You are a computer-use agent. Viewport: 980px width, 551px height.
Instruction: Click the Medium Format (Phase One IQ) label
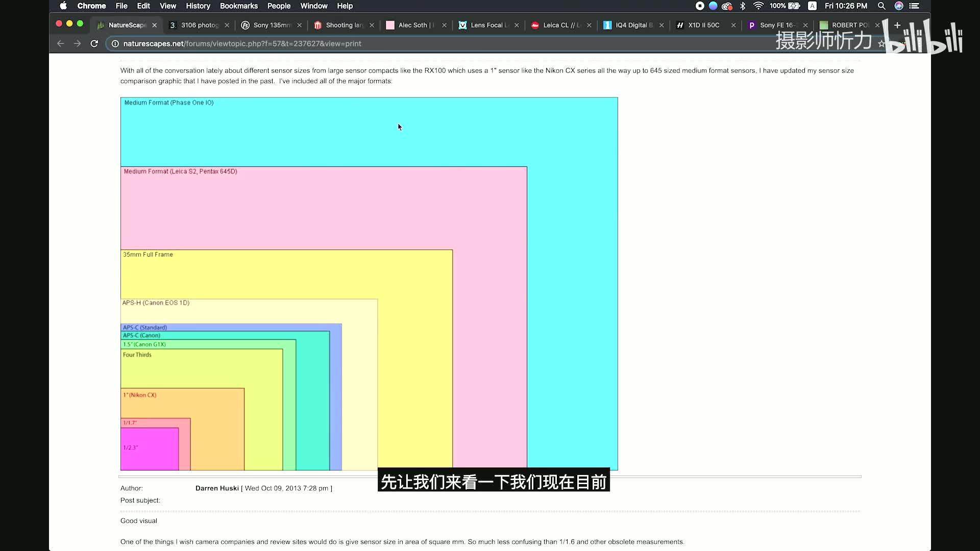click(169, 103)
